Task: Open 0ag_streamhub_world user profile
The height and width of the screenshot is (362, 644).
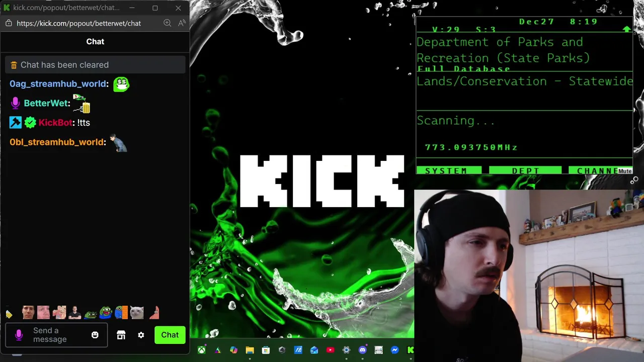Action: pos(59,84)
